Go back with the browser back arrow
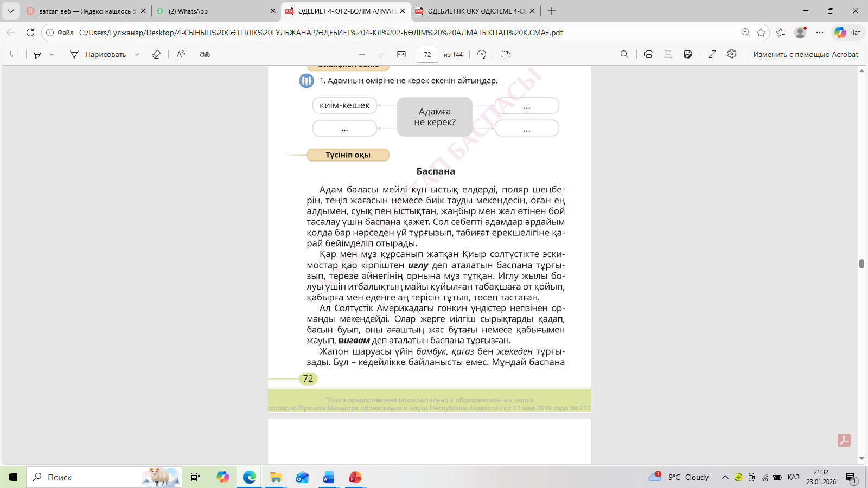This screenshot has height=488, width=868. [11, 33]
